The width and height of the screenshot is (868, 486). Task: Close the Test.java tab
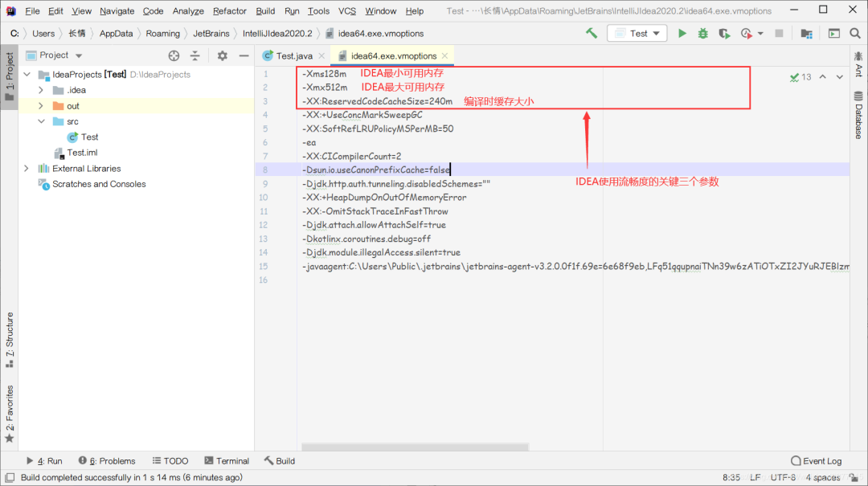(x=321, y=56)
